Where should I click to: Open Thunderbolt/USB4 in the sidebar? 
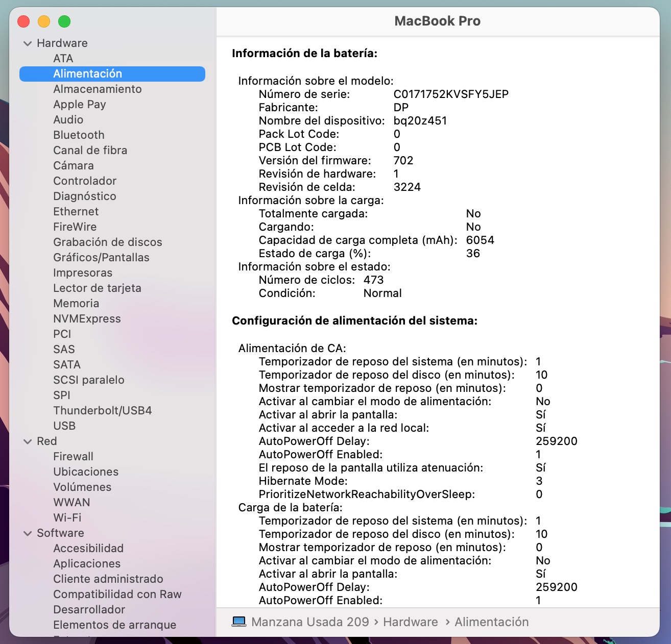(103, 410)
